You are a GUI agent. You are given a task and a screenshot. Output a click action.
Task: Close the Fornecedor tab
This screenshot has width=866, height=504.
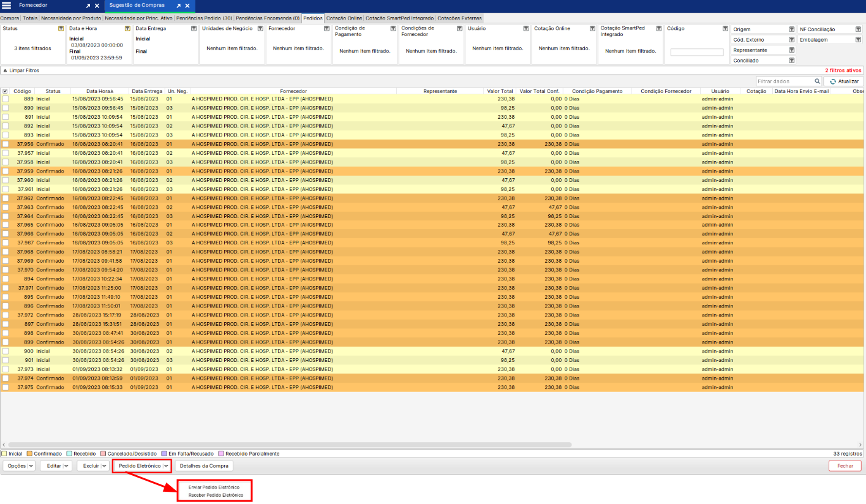[x=97, y=6]
